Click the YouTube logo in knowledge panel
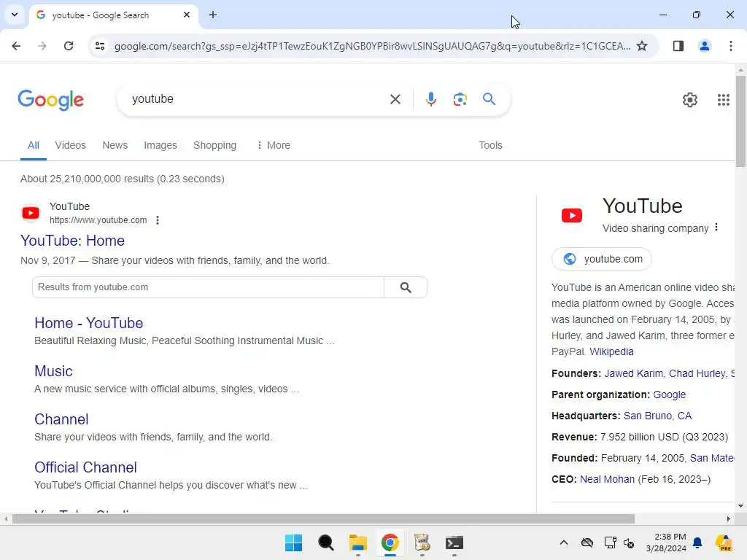The height and width of the screenshot is (560, 747). (572, 215)
